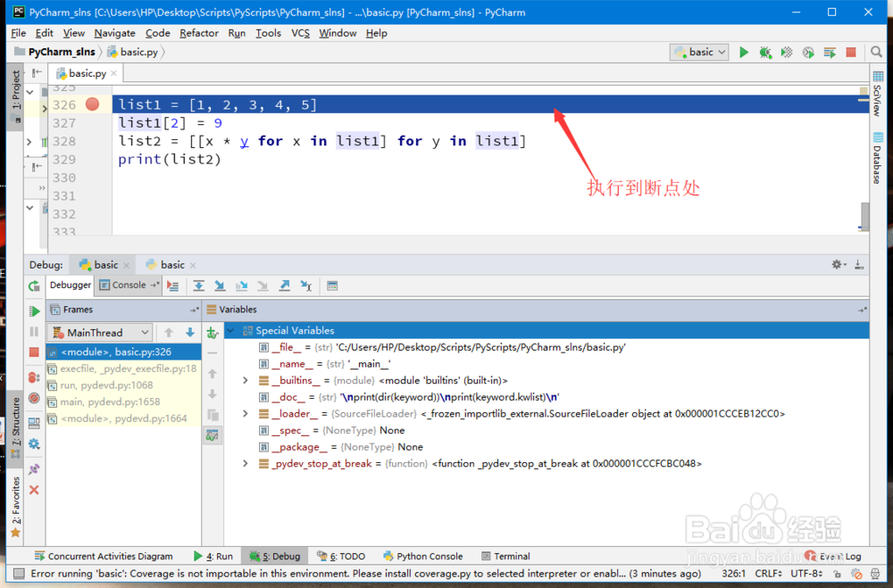Click the editor vertical scrollbar thumb
893x588 pixels.
pyautogui.click(x=864, y=216)
